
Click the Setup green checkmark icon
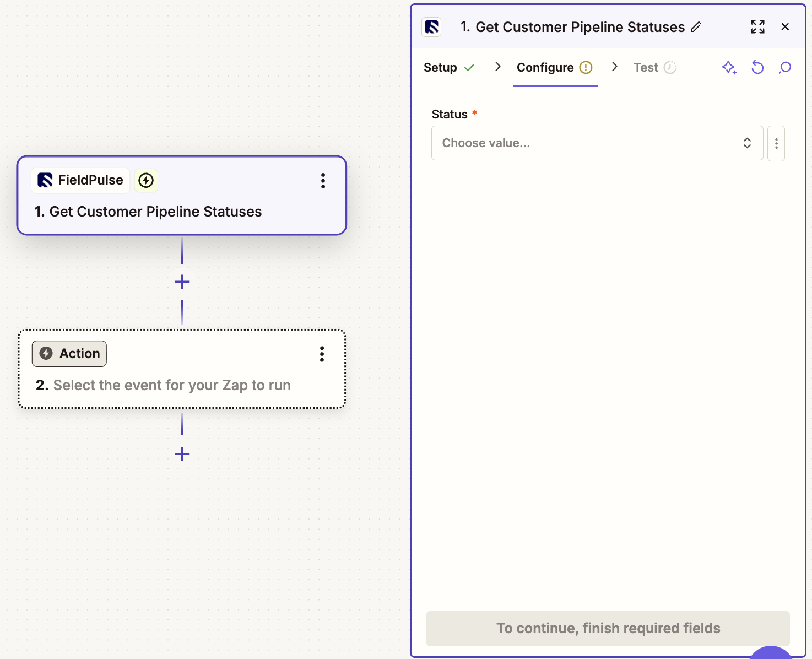(469, 67)
